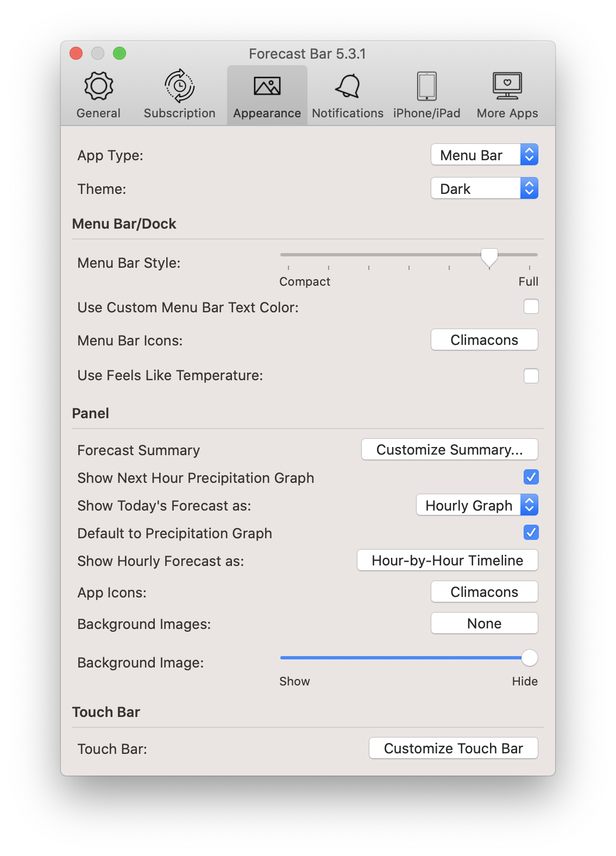This screenshot has height=856, width=616.
Task: Disable Default to Precipitation Graph
Action: [x=531, y=532]
